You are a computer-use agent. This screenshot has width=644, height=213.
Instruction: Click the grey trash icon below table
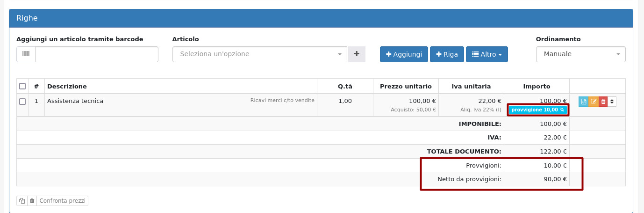pos(32,201)
